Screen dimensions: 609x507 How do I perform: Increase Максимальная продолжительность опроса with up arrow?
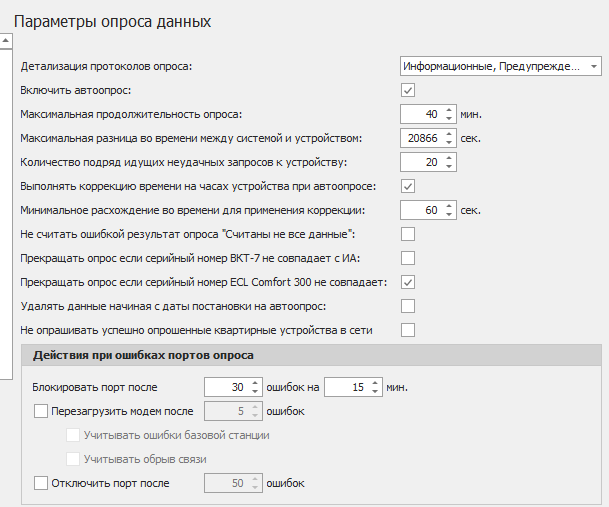[x=449, y=109]
